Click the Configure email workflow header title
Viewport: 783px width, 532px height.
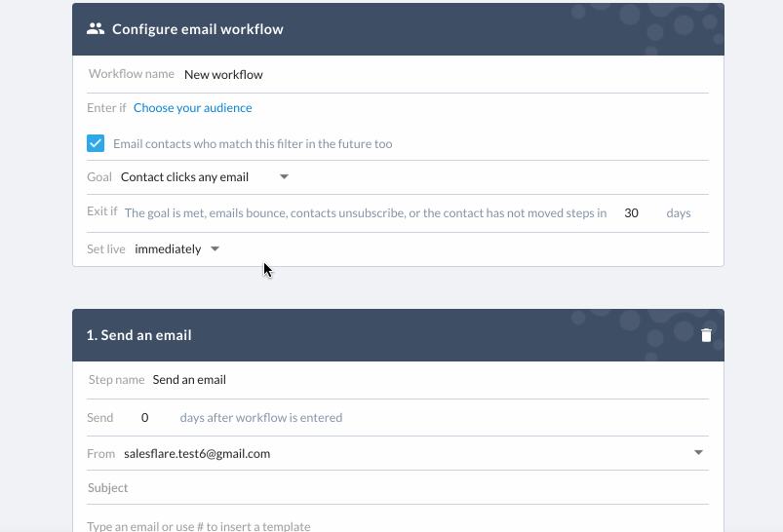click(x=198, y=29)
